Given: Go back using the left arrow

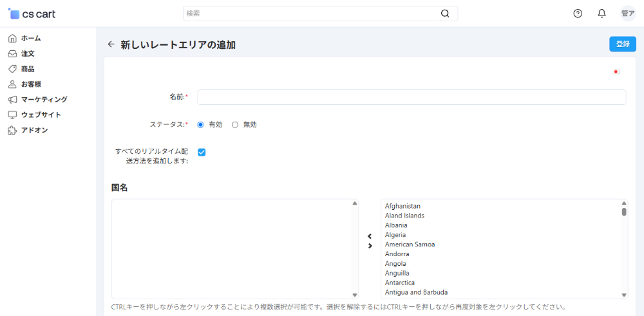Looking at the screenshot, I should click(111, 44).
